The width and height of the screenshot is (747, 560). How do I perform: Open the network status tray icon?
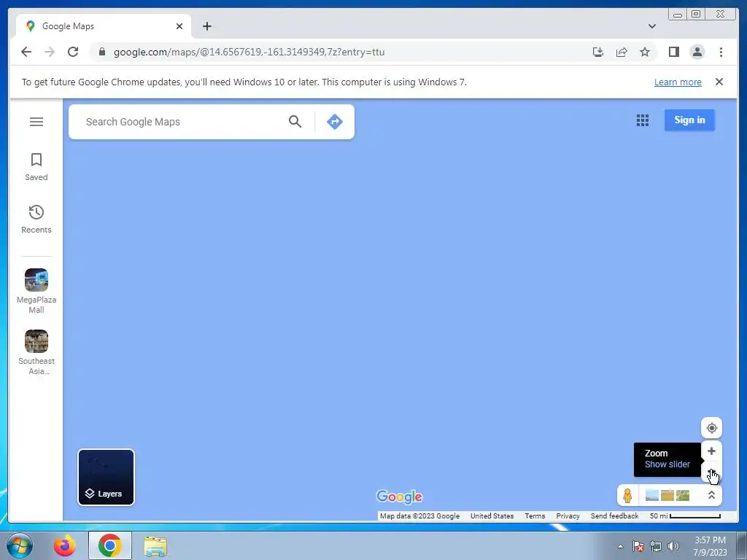click(x=656, y=546)
